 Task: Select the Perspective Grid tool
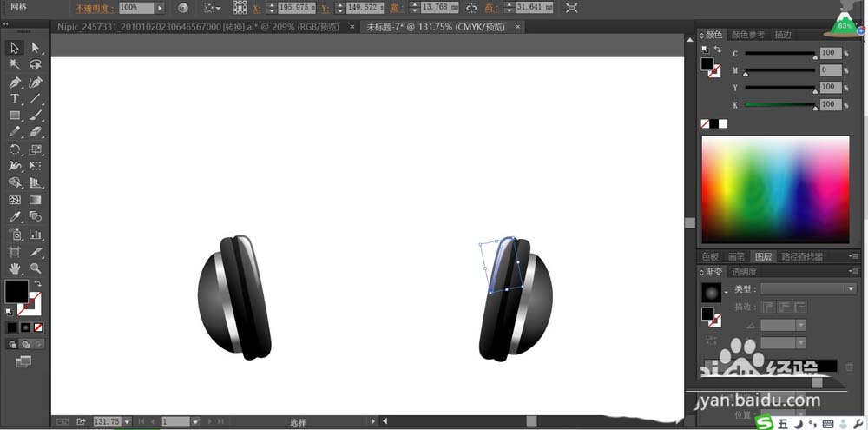click(36, 182)
